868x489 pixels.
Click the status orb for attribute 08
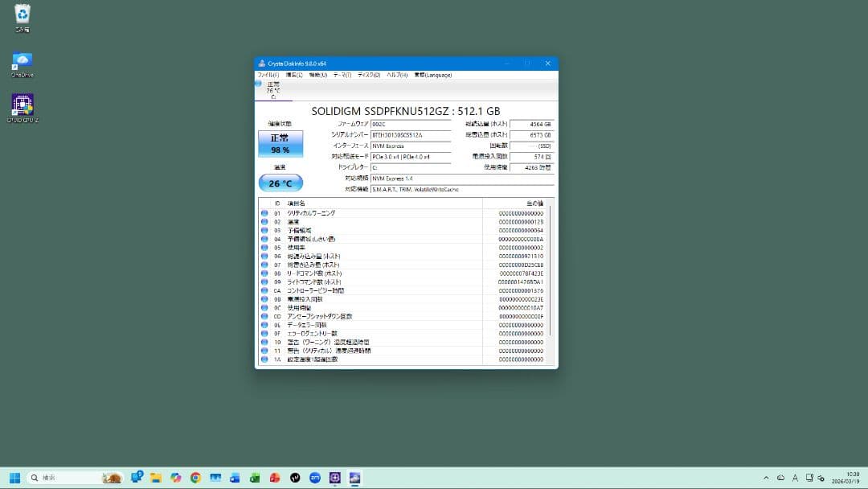click(264, 273)
